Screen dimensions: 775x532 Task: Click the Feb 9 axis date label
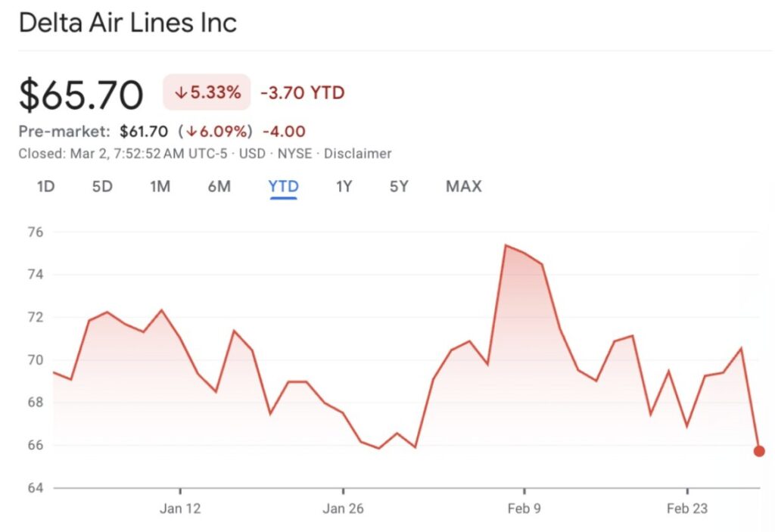[524, 509]
